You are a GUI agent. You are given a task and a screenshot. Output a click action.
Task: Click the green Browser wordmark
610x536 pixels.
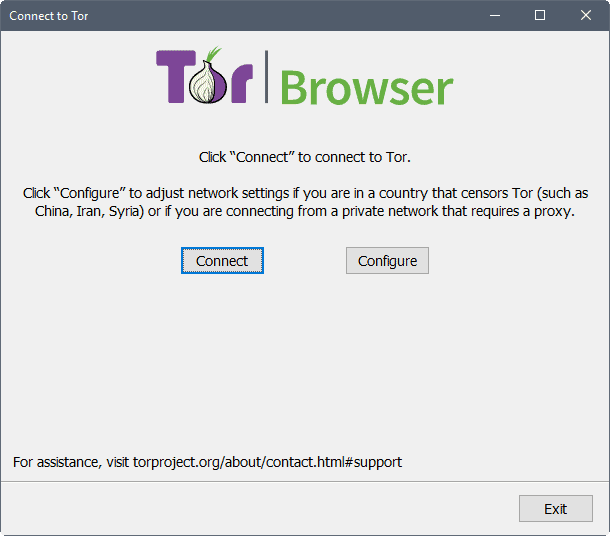366,88
